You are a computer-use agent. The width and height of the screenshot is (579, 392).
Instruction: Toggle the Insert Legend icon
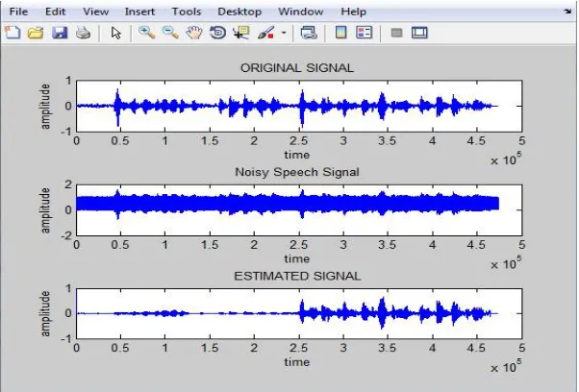pos(365,33)
